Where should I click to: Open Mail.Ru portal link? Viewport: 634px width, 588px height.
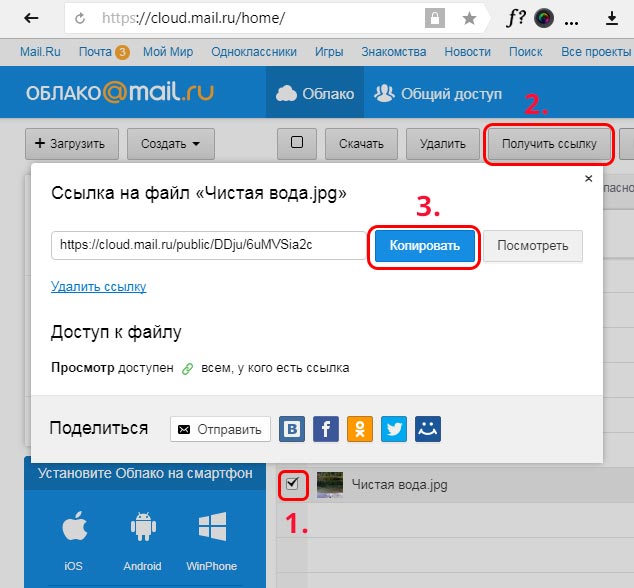click(x=40, y=52)
